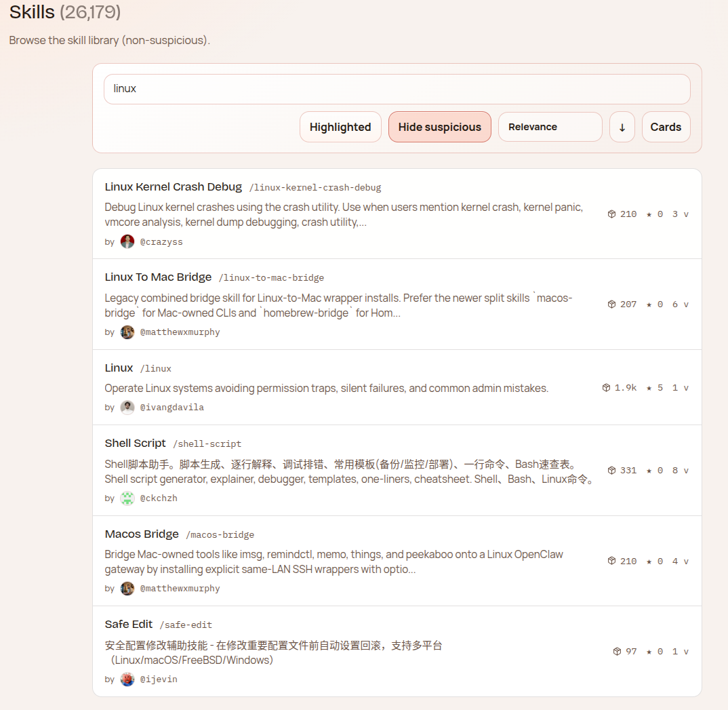This screenshot has height=710, width=728.
Task: Visit the @ivangdavila author profile
Action: [x=171, y=407]
